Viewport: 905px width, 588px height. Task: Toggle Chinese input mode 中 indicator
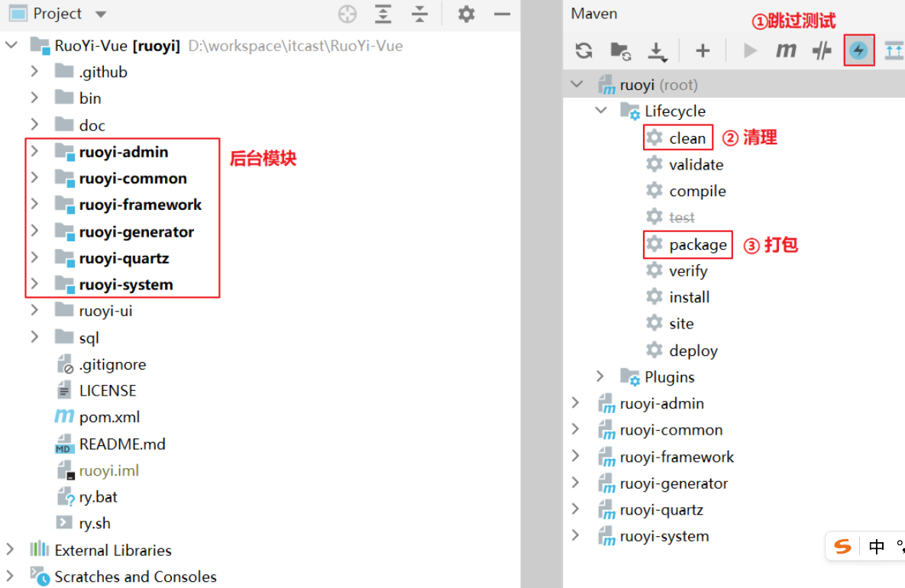pos(876,547)
